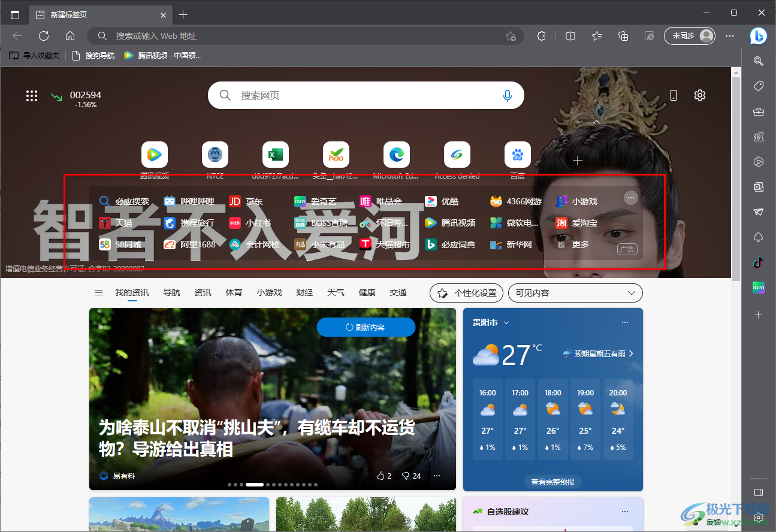
Task: Expand the 贵阳市 location dropdown
Action: [x=491, y=322]
